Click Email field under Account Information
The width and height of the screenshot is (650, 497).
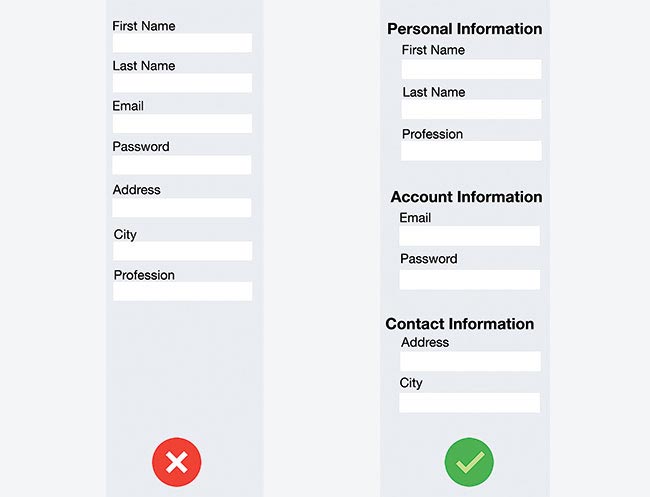pyautogui.click(x=469, y=236)
